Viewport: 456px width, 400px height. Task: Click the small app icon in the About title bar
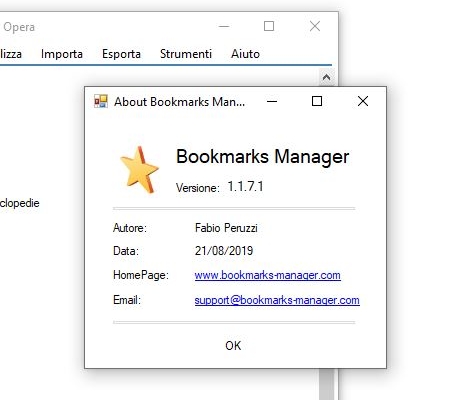[x=101, y=101]
